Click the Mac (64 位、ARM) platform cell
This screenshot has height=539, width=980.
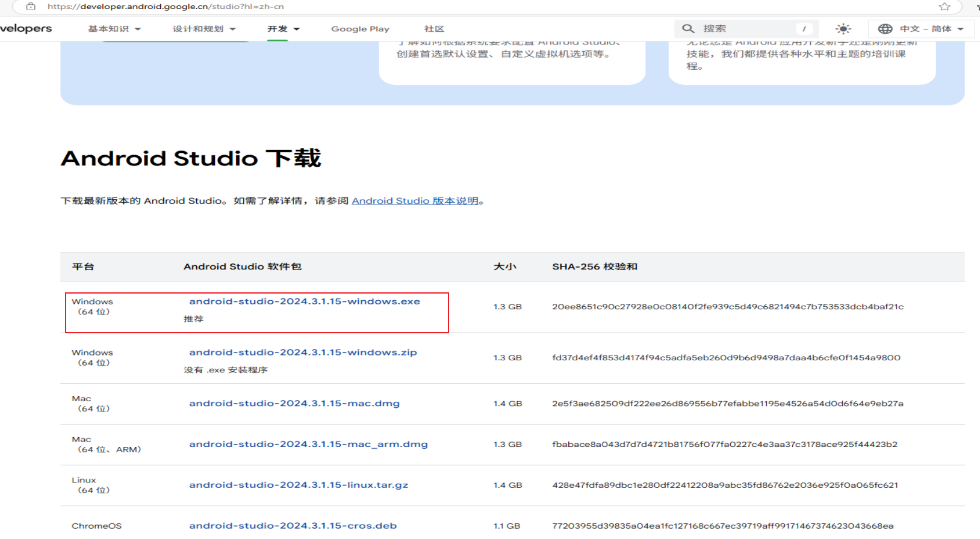tap(107, 445)
